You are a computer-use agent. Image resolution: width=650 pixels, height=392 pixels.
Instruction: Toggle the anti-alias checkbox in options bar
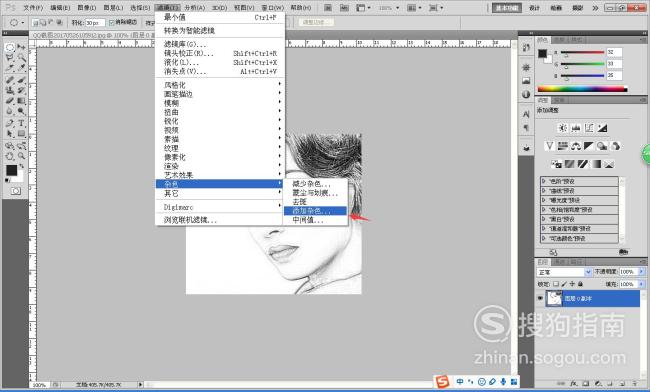coord(112,22)
